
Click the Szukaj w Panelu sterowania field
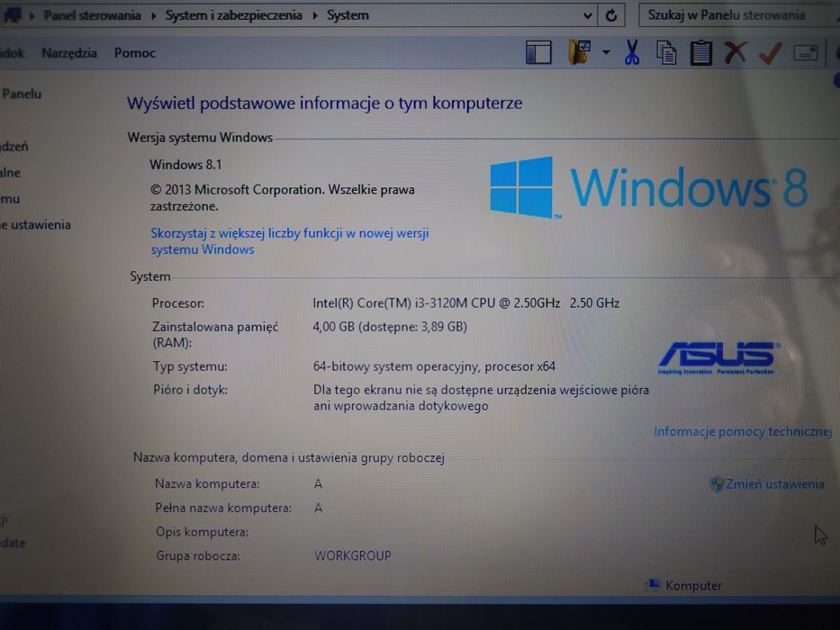(x=738, y=15)
